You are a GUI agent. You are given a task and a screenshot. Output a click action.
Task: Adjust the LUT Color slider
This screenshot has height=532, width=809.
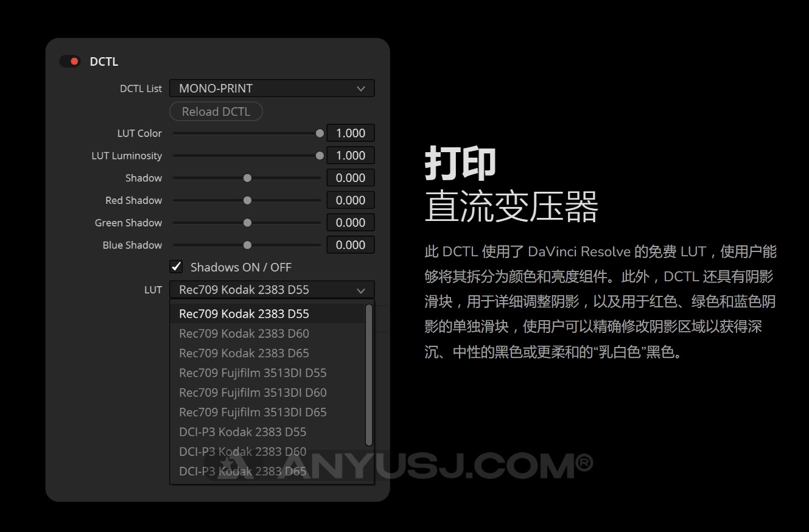[247, 133]
